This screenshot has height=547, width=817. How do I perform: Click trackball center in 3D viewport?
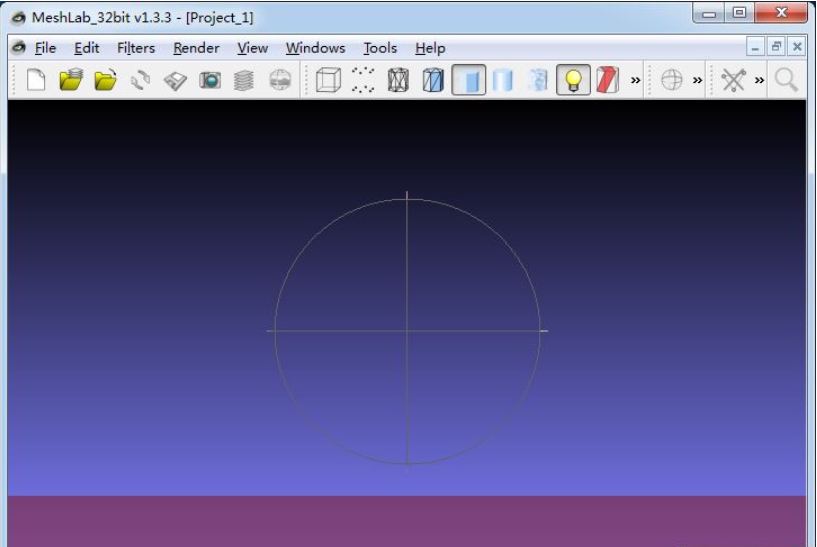point(407,330)
